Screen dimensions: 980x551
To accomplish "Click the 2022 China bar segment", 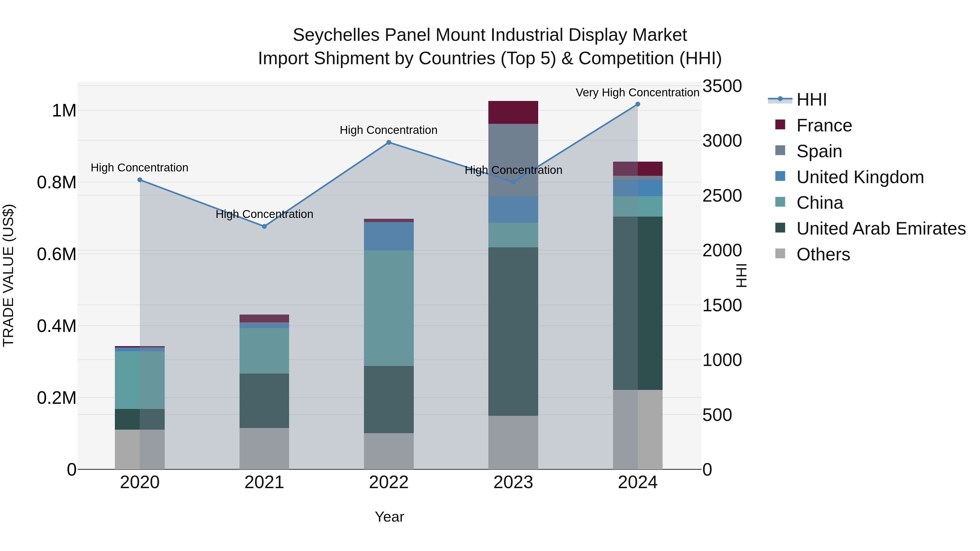I will click(389, 308).
